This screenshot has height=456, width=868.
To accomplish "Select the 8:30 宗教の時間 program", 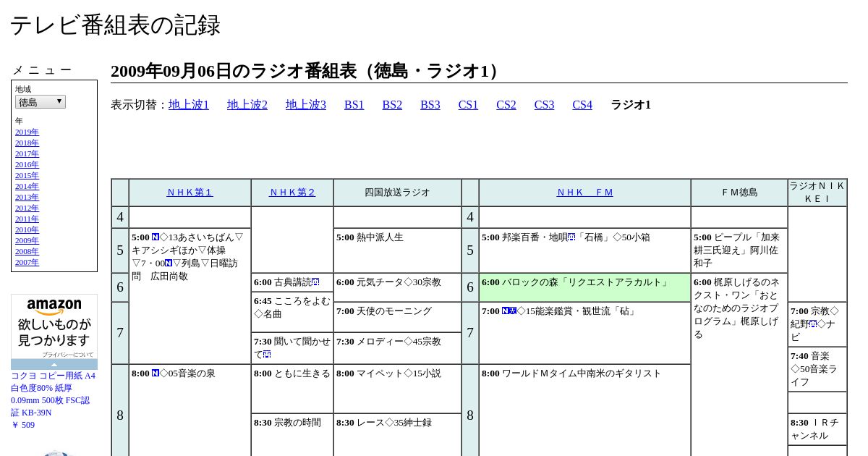I will pos(292,434).
